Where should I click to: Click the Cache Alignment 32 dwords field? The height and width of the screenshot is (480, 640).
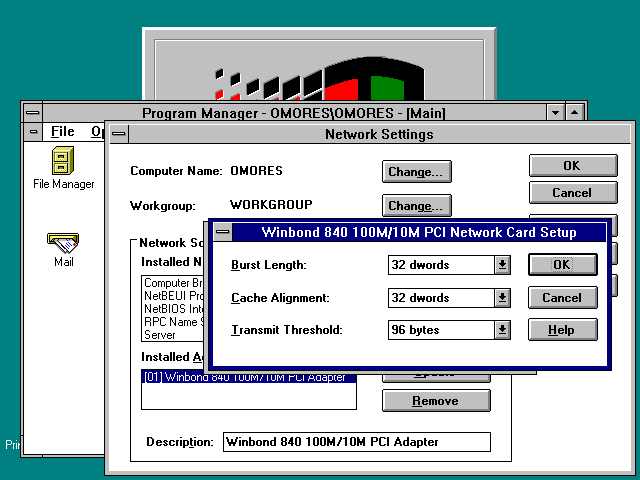pos(441,298)
